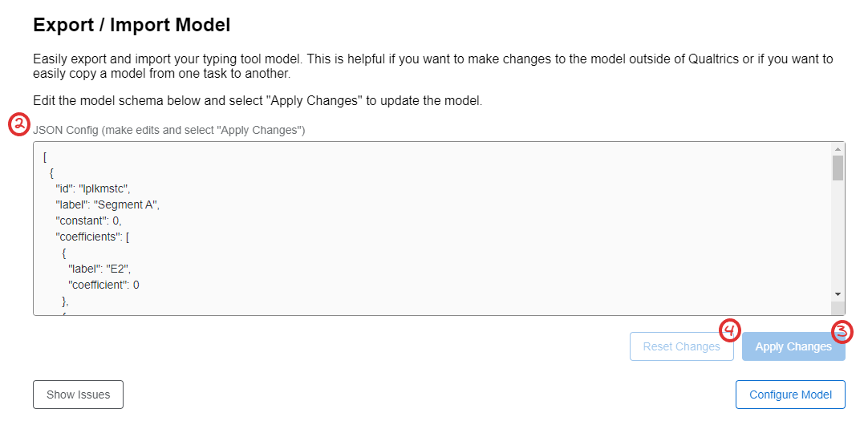Click the red circled number 4 marker

tap(729, 330)
